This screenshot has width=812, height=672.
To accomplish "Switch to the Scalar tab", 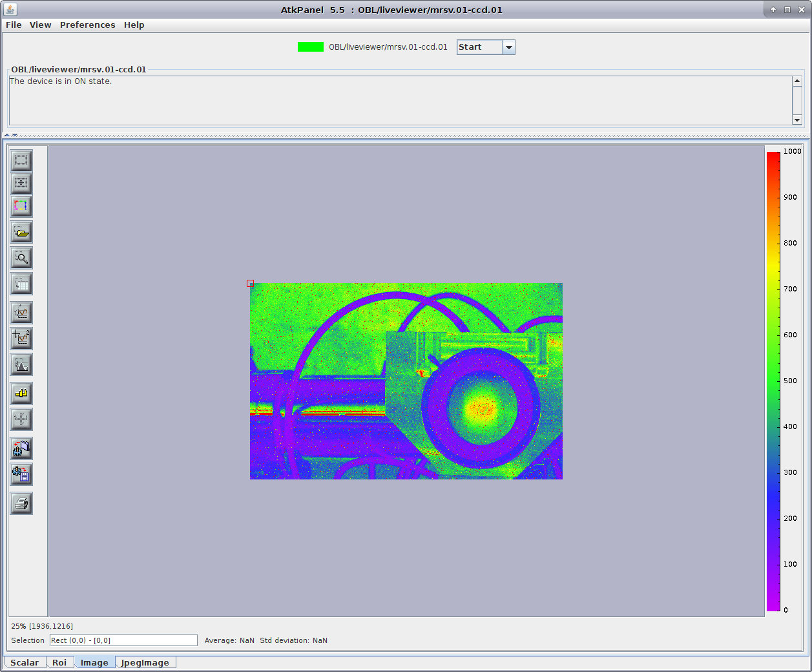I will click(25, 663).
